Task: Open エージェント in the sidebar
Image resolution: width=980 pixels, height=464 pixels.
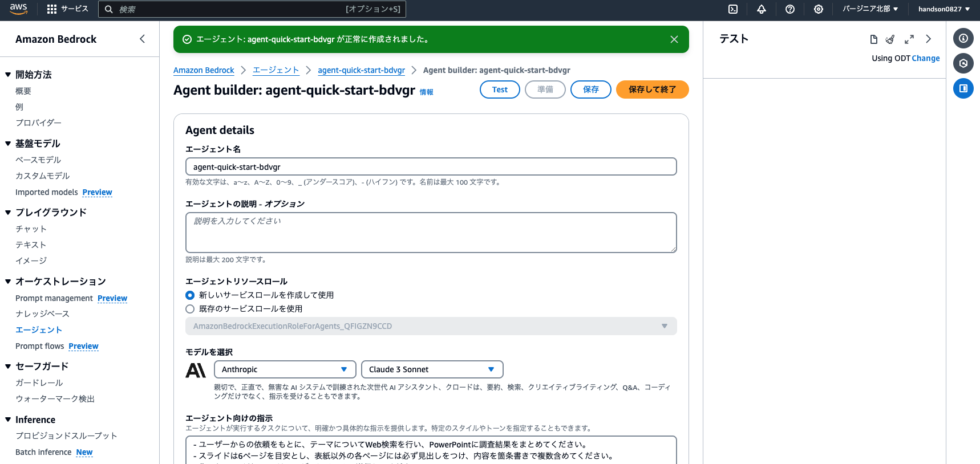Action: click(39, 330)
